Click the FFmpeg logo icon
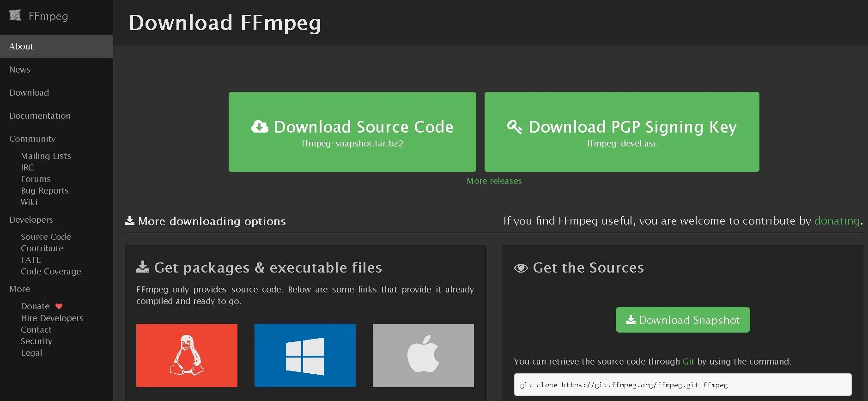 click(15, 16)
